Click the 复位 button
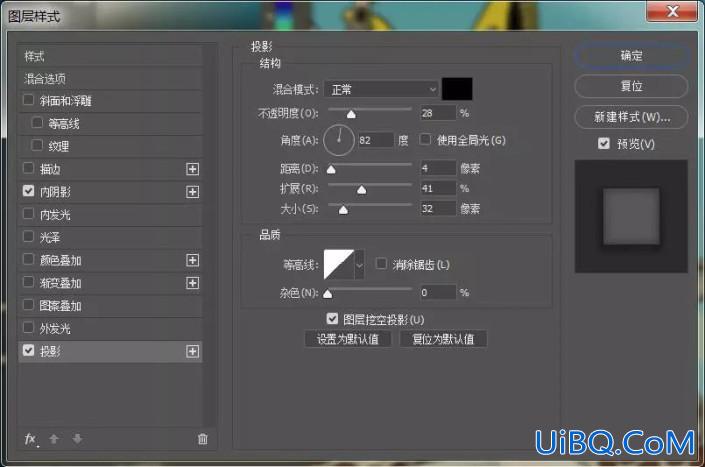Viewport: 705px width, 467px height. [631, 86]
